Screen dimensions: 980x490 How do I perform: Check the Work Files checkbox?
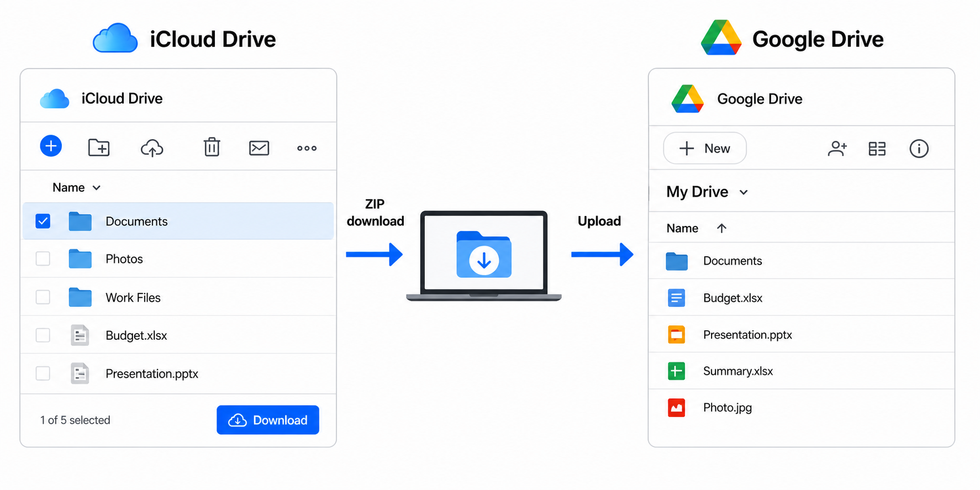[43, 297]
